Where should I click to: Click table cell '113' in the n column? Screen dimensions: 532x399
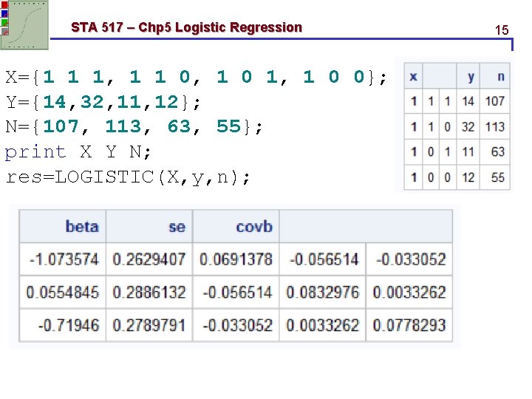pos(495,126)
